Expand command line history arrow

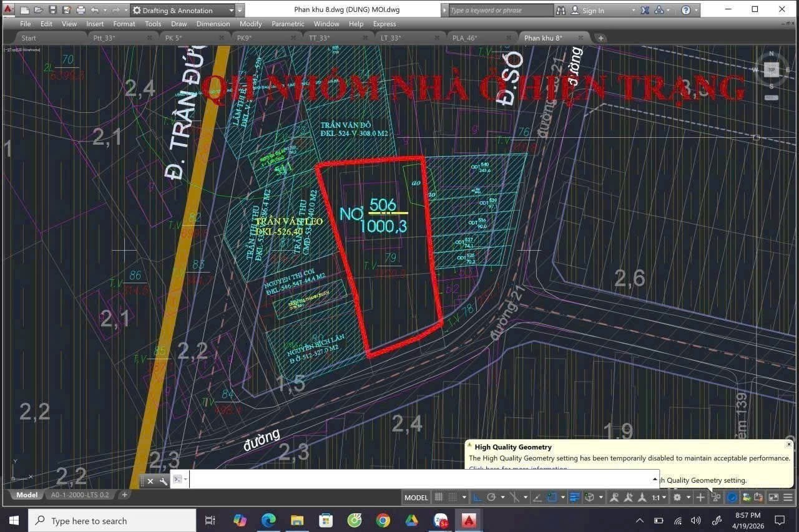(x=655, y=479)
